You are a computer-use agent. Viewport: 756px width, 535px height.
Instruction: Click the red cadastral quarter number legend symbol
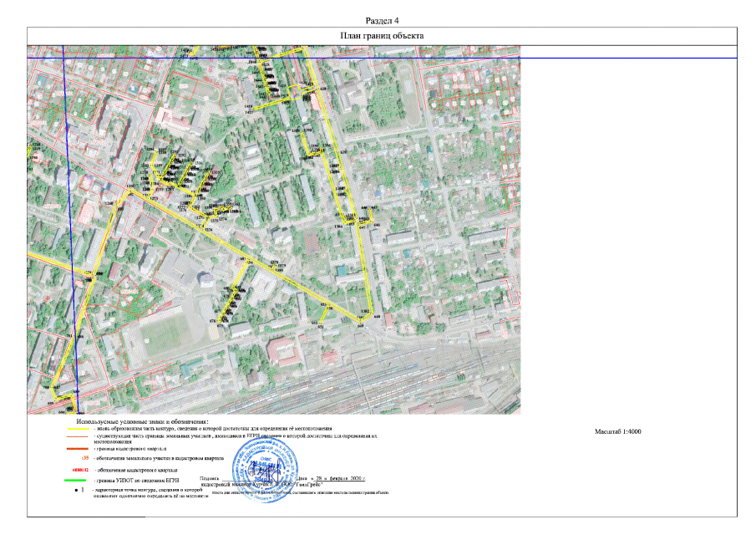click(80, 471)
